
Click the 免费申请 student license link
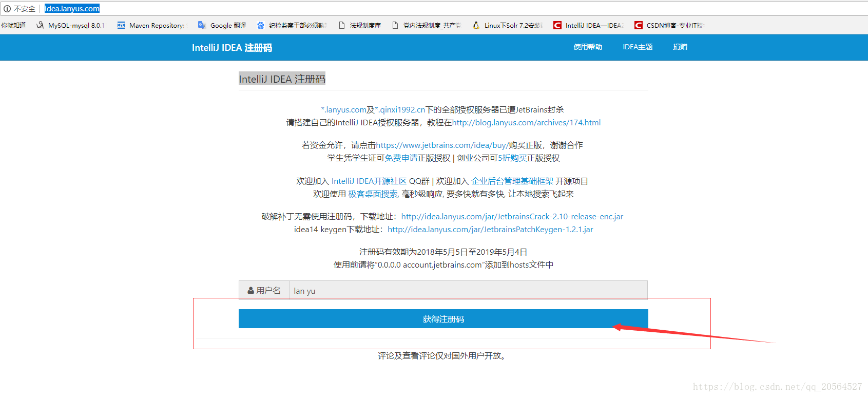point(401,158)
